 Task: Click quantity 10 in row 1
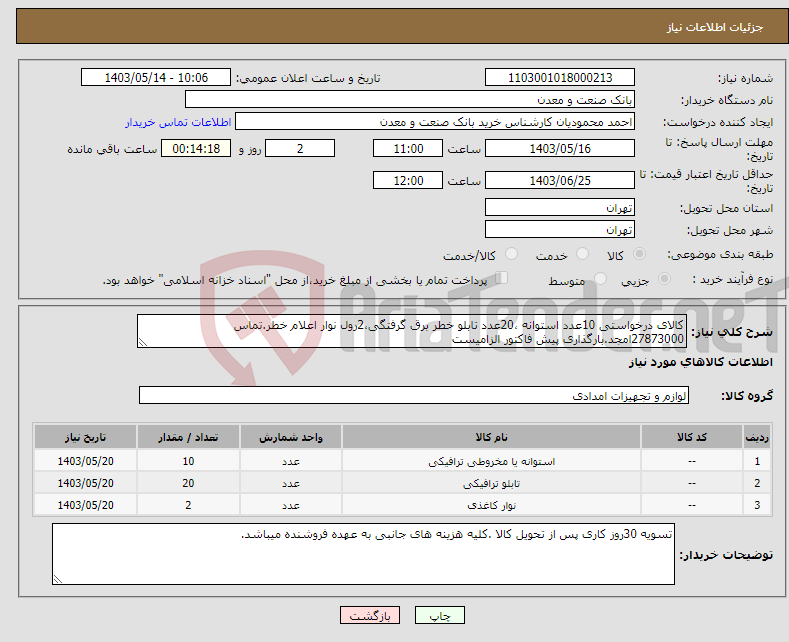[188, 461]
